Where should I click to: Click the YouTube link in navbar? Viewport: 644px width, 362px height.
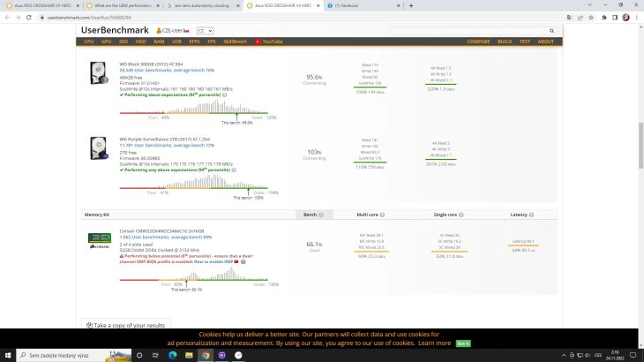click(x=268, y=41)
